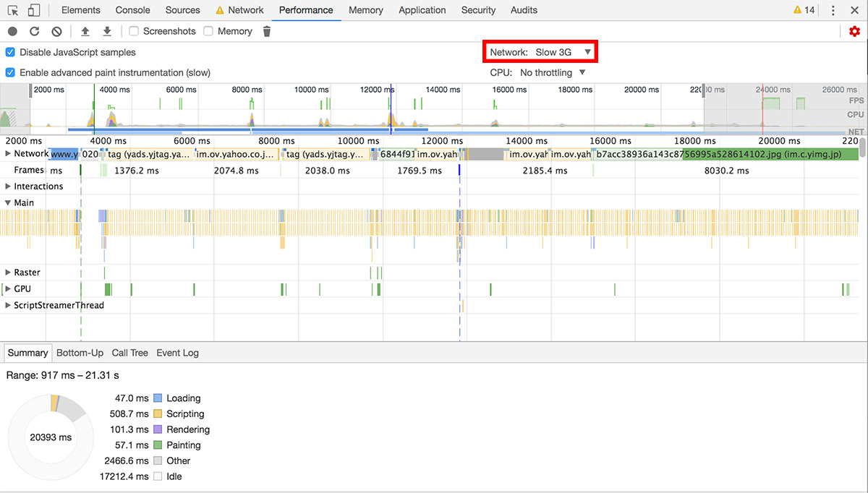
Task: Click the purple Rendering color swatch
Action: coord(157,429)
